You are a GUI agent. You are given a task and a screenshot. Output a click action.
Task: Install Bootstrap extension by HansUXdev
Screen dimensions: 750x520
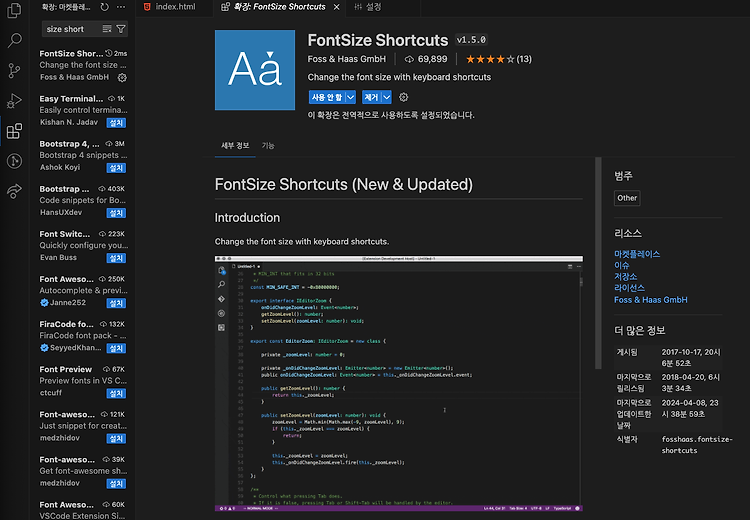(116, 213)
